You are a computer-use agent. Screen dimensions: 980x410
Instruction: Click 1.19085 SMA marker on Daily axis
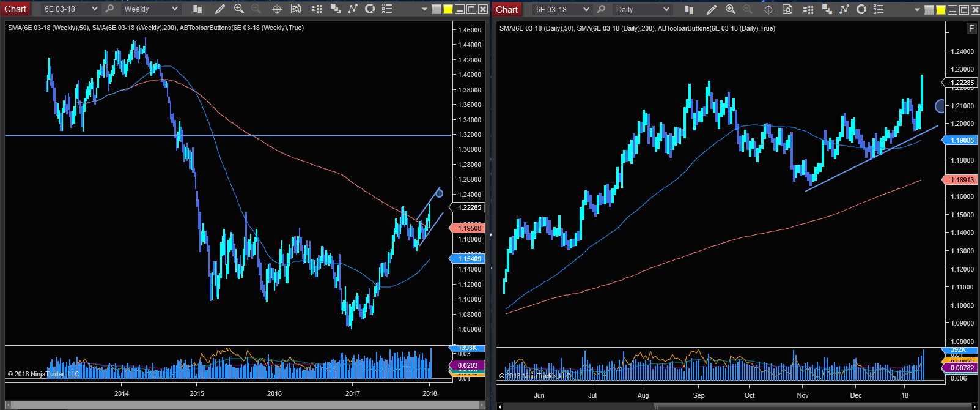pos(960,140)
